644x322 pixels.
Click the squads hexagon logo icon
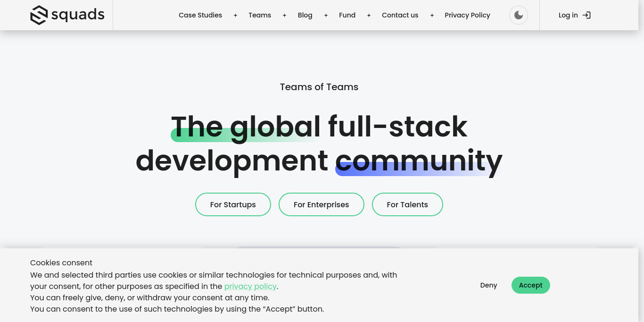click(39, 15)
